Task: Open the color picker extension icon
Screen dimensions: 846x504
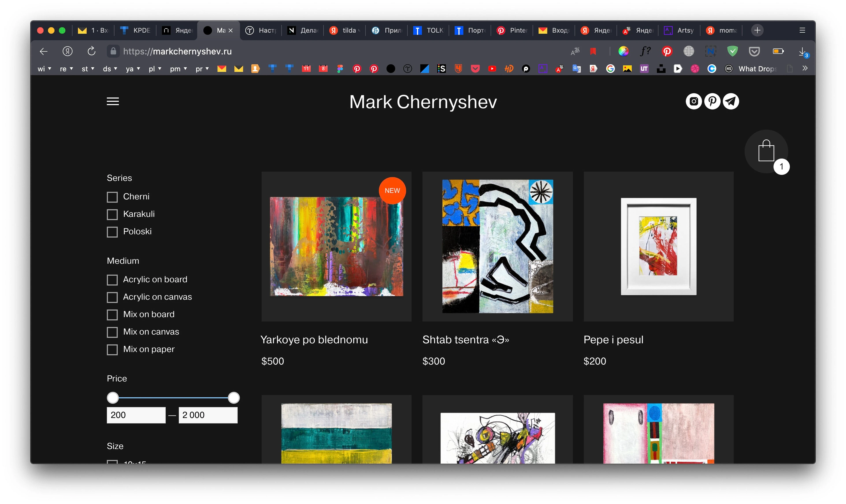Action: pos(623,51)
